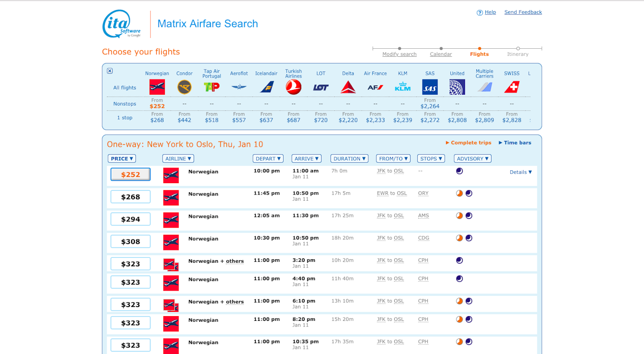
Task: Click the Delta airline logo
Action: (x=348, y=87)
